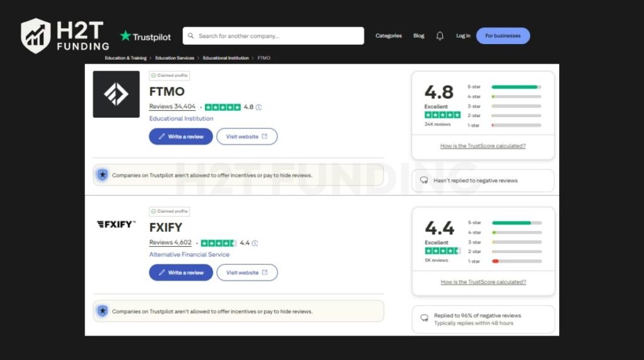Click the FTMO 4.8 TrustScore number
The width and height of the screenshot is (644, 360).
[x=438, y=92]
